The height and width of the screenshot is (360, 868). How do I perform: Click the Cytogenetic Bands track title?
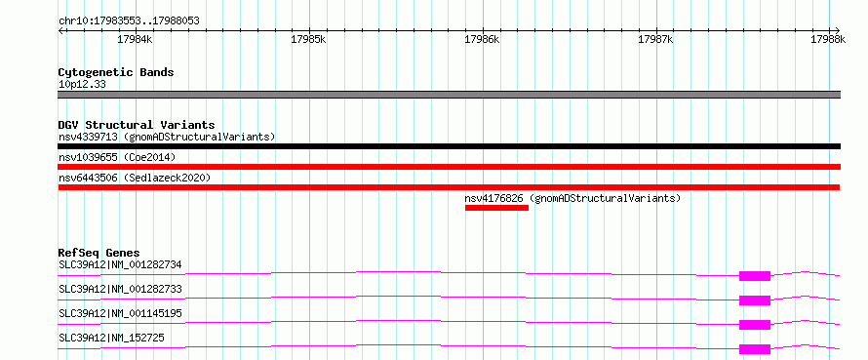[x=116, y=72]
